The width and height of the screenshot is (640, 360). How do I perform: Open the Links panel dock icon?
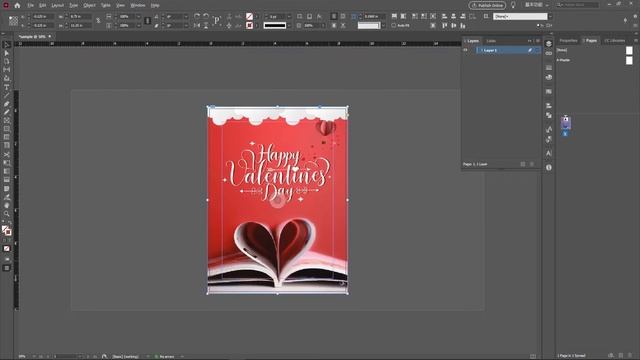click(x=549, y=53)
